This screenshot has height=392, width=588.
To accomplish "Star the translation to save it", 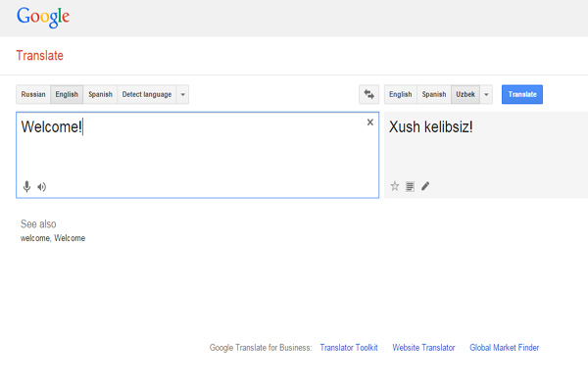I will click(395, 186).
